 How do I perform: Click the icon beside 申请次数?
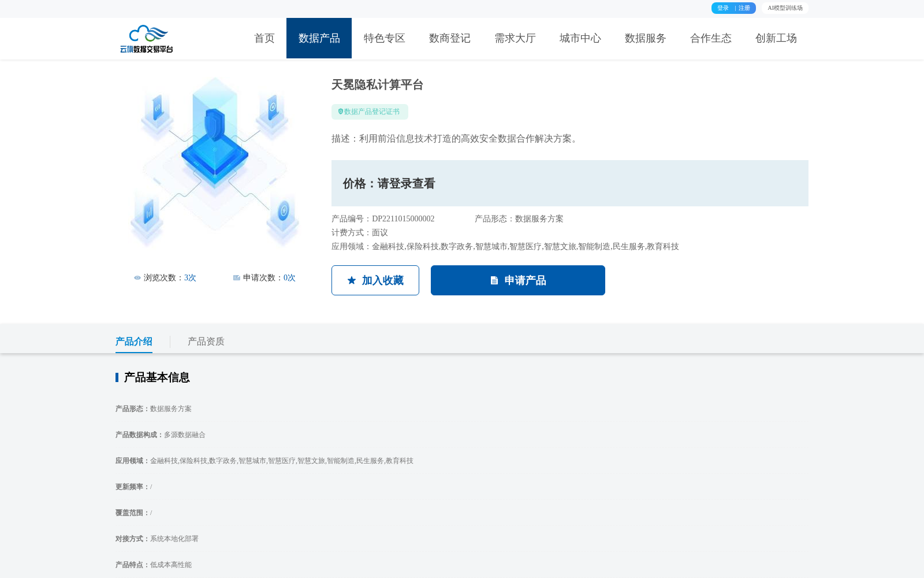[x=237, y=278]
